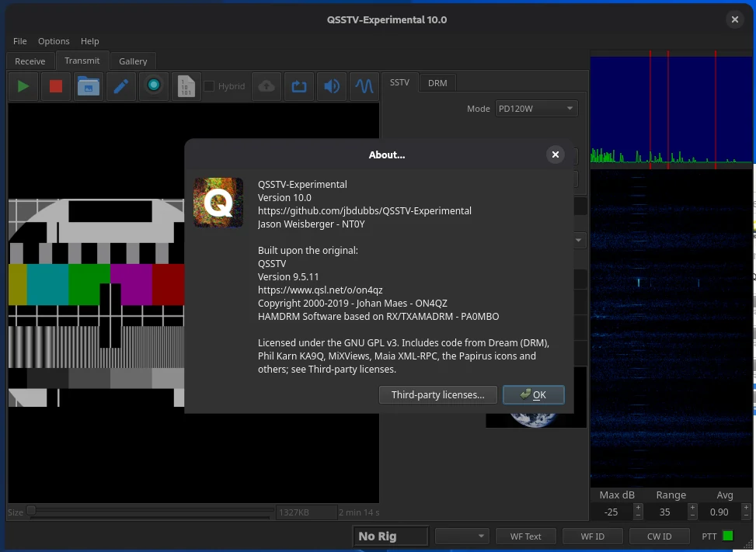This screenshot has width=756, height=552.
Task: Click the Jason Weisberger - NT0Y text
Action: (311, 224)
